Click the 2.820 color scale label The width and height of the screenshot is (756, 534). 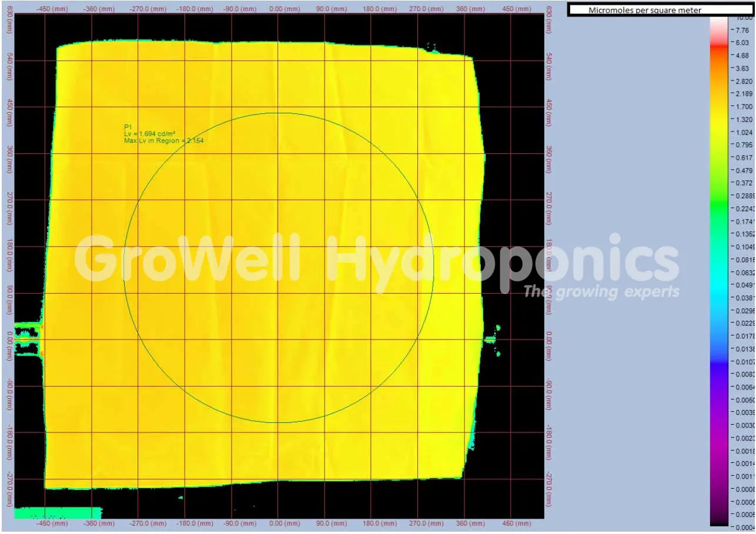743,81
